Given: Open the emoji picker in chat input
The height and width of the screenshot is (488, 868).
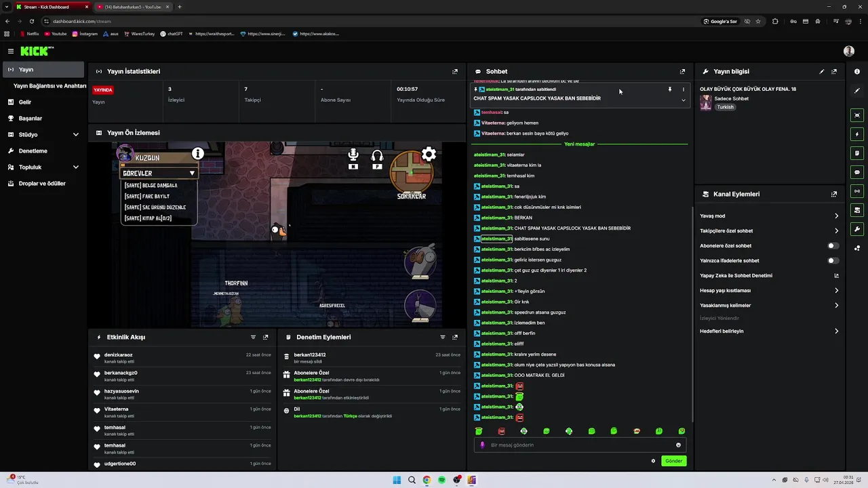Looking at the screenshot, I should pyautogui.click(x=678, y=445).
